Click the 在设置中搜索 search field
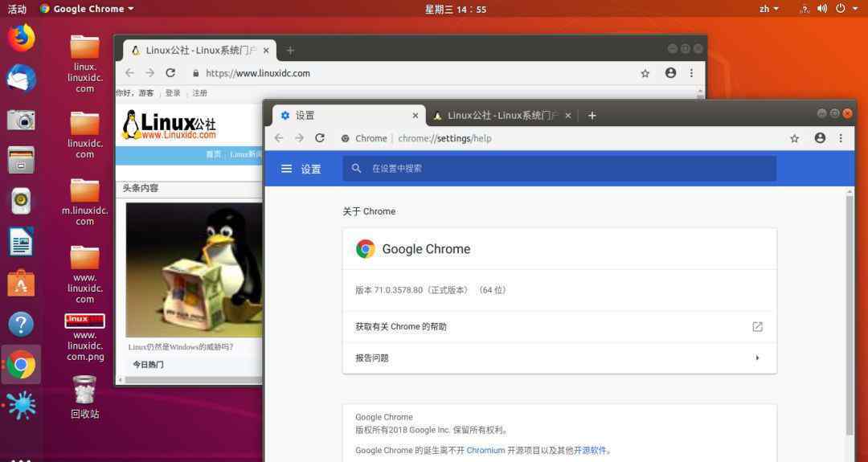The width and height of the screenshot is (868, 462). click(x=559, y=168)
